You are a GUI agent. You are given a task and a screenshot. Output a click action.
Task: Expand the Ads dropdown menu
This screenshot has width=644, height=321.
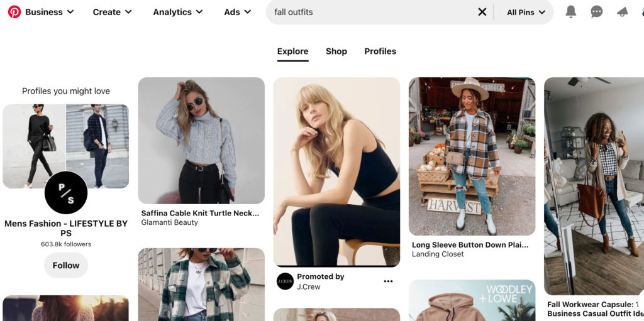click(237, 12)
